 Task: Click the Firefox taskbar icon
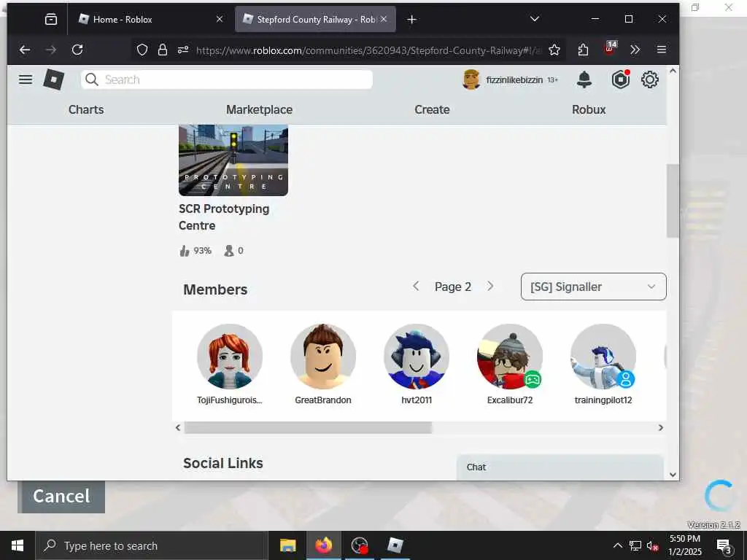tap(323, 545)
